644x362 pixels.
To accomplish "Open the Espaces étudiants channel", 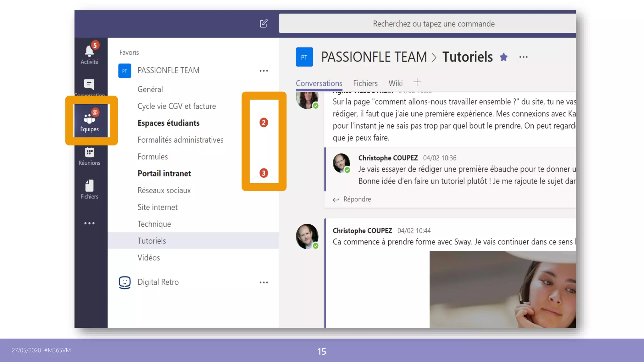I will tap(169, 123).
